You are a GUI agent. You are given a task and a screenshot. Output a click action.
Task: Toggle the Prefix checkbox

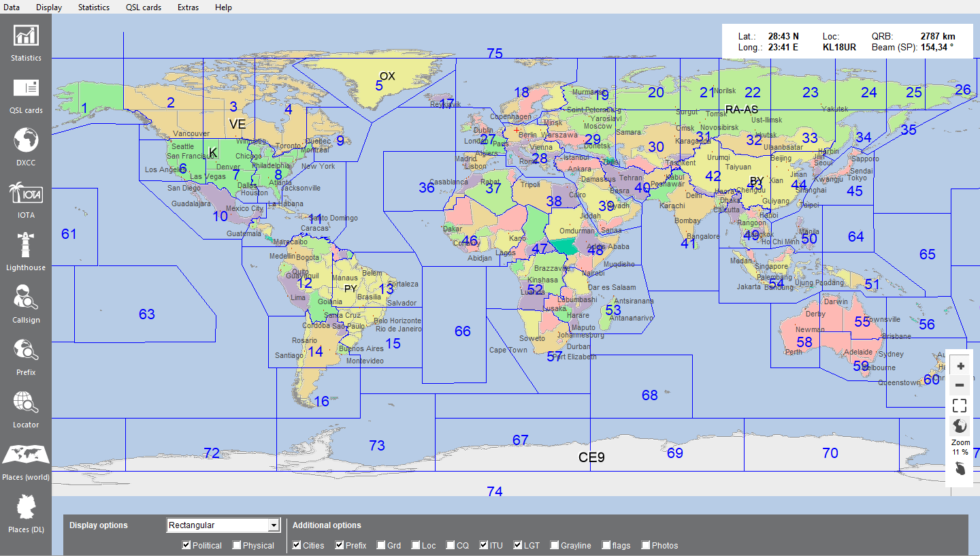339,545
